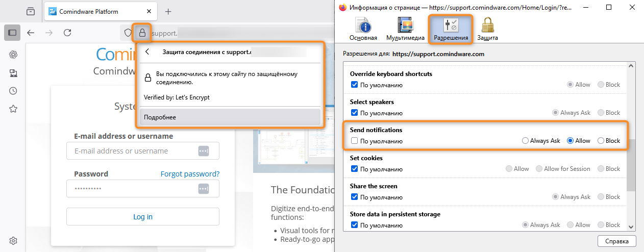Image resolution: width=644 pixels, height=252 pixels.
Task: Open the AI chatbot sidebar icon
Action: click(x=13, y=55)
